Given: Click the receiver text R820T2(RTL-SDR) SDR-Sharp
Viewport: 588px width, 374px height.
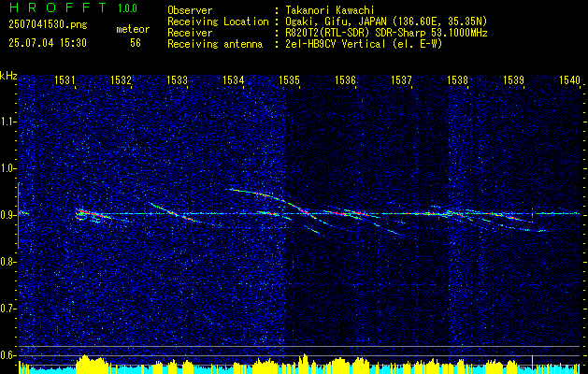Looking at the screenshot, I should (357, 33).
